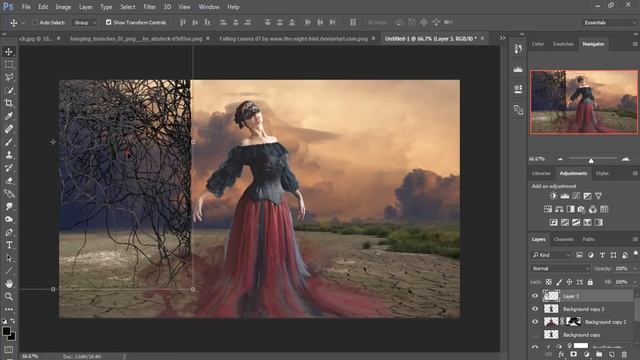The height and width of the screenshot is (360, 640).
Task: Enable the Auto-Select checkbox
Action: [x=35, y=22]
